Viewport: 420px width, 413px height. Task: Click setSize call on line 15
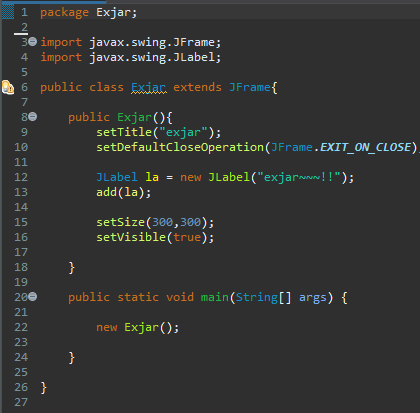click(120, 222)
